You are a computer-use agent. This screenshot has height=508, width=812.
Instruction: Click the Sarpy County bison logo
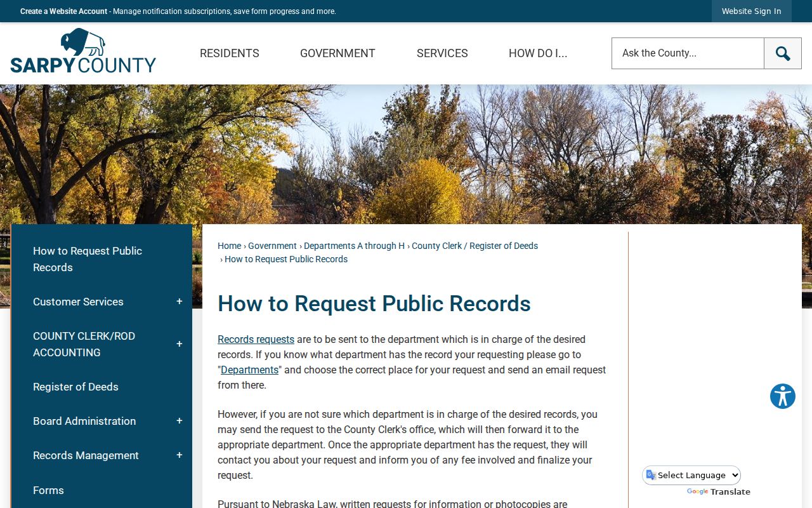pyautogui.click(x=83, y=51)
